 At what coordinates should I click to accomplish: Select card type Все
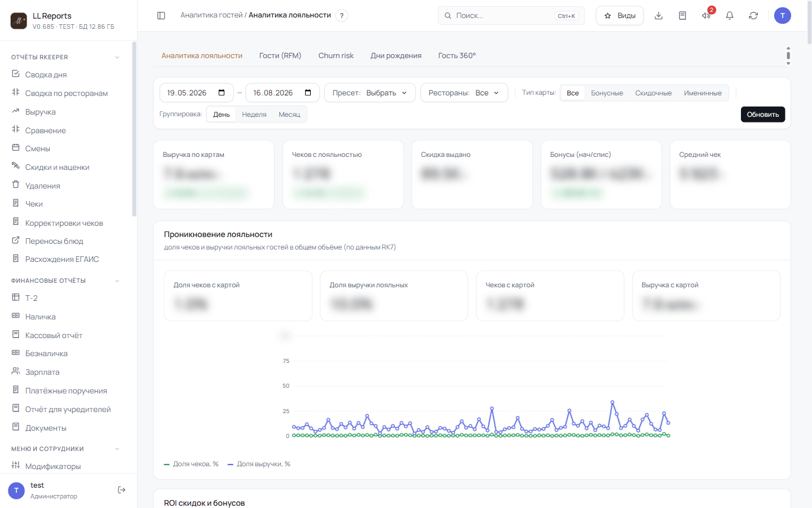(x=573, y=93)
